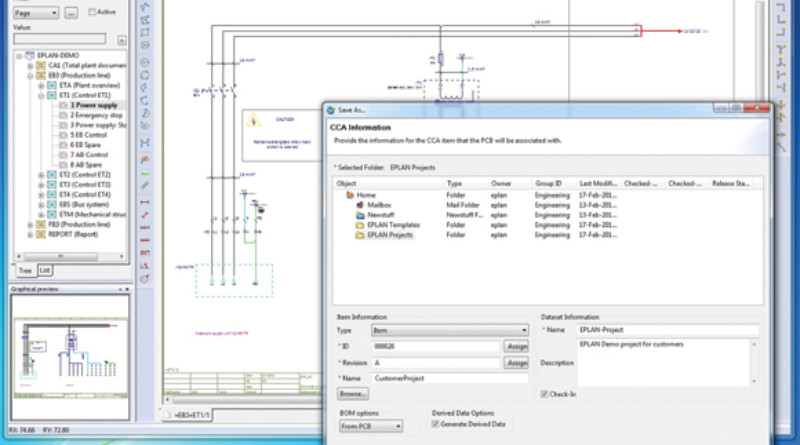Click the Revision input field
The height and width of the screenshot is (445, 800).
click(436, 363)
